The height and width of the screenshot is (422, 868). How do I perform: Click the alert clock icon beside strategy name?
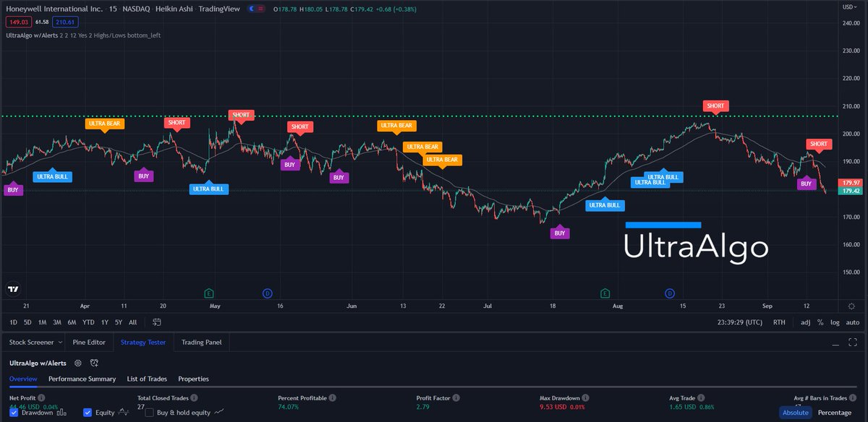click(95, 363)
